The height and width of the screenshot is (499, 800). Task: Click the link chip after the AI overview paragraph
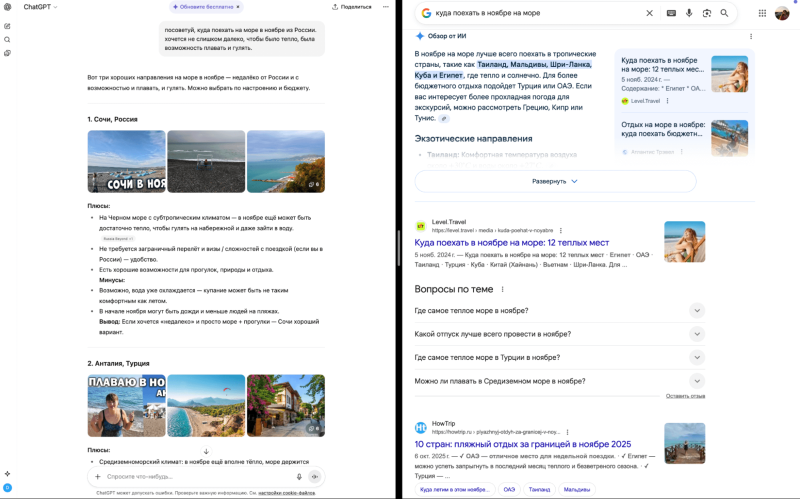444,118
